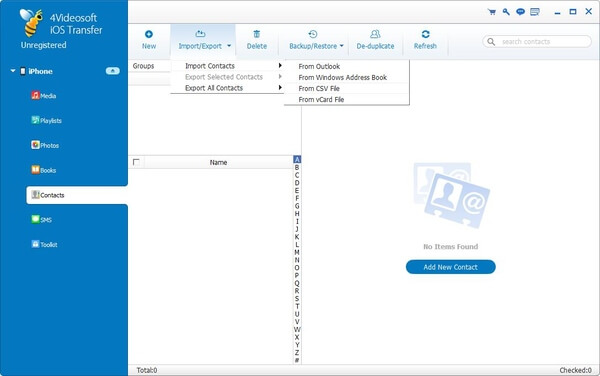Collapse the iPhone device tree

(13, 71)
